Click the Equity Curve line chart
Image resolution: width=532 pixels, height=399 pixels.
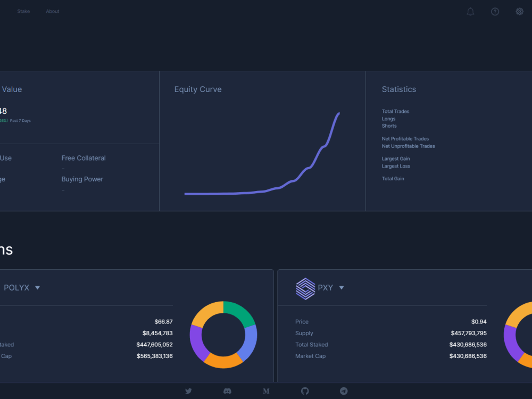(262, 153)
